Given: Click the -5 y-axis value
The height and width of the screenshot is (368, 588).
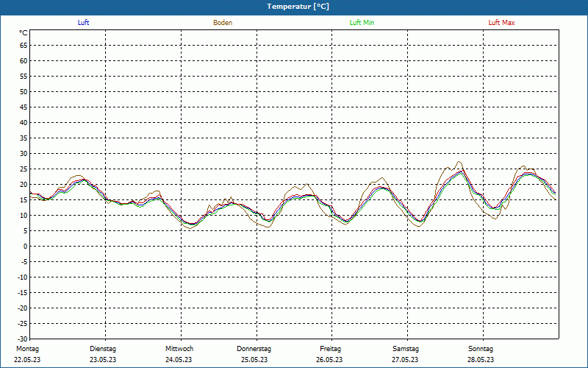Looking at the screenshot, I should [x=24, y=262].
